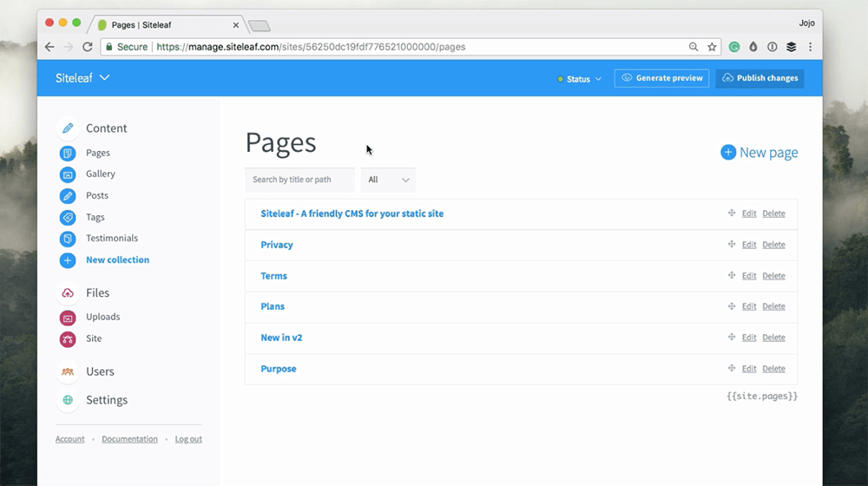Click the Generate preview button
The height and width of the screenshot is (486, 868).
click(661, 78)
